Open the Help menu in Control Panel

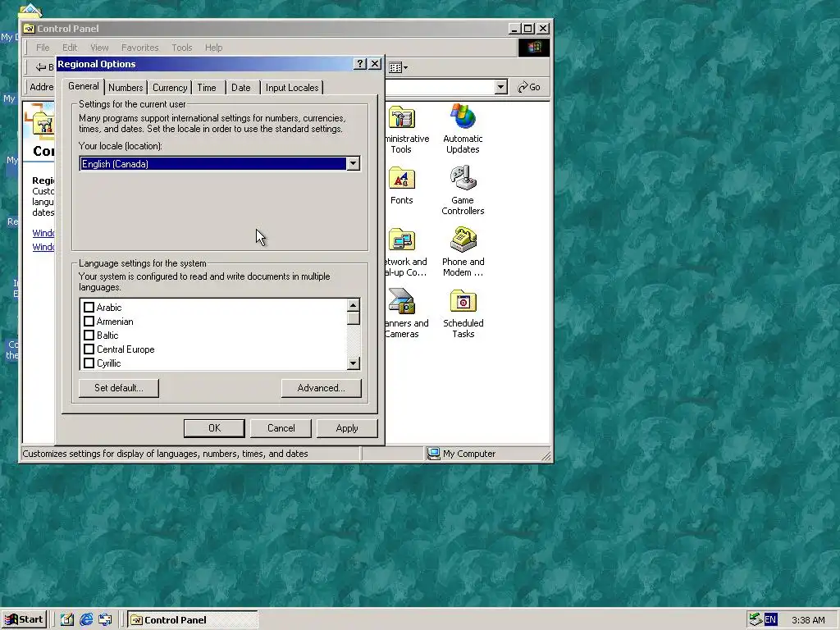pos(214,48)
